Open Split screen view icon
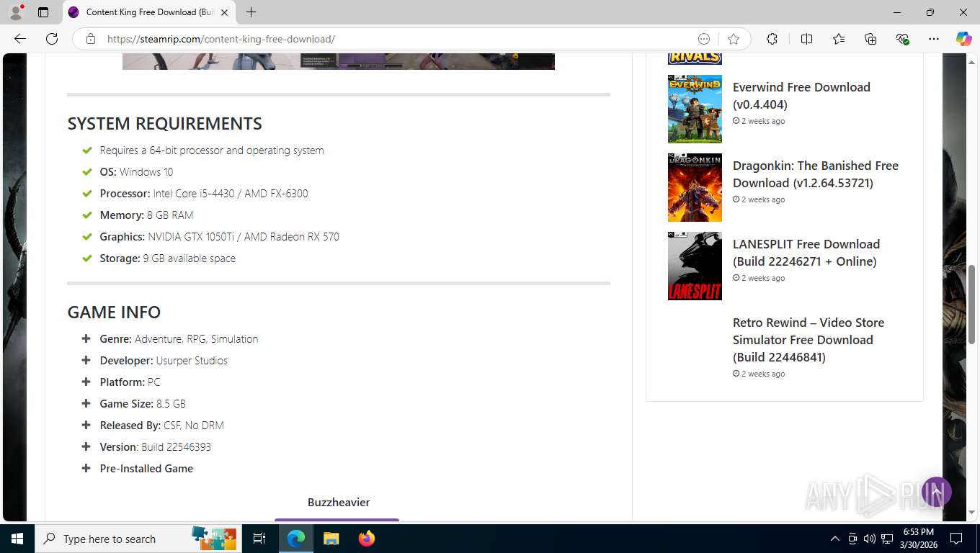The height and width of the screenshot is (553, 980). tap(806, 39)
